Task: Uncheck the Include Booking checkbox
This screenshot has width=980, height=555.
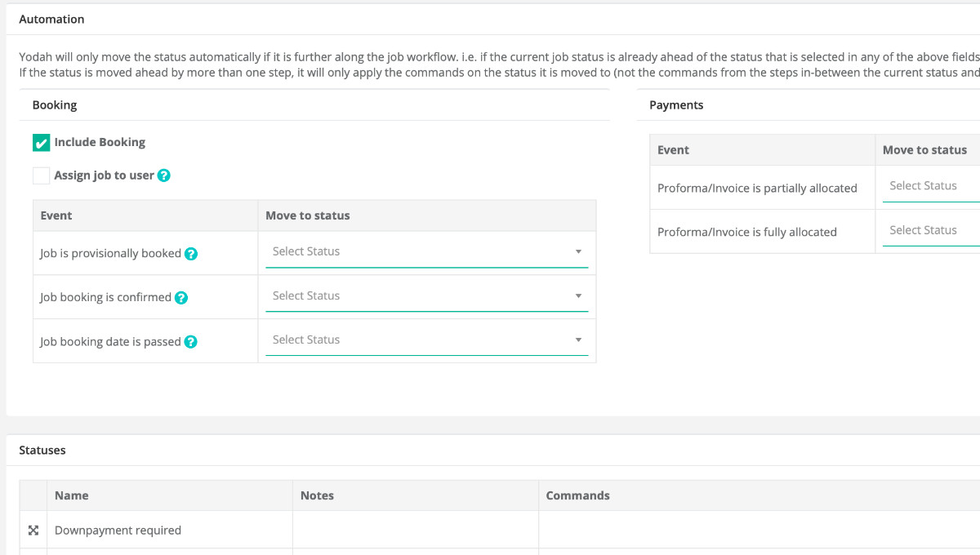Action: click(42, 143)
